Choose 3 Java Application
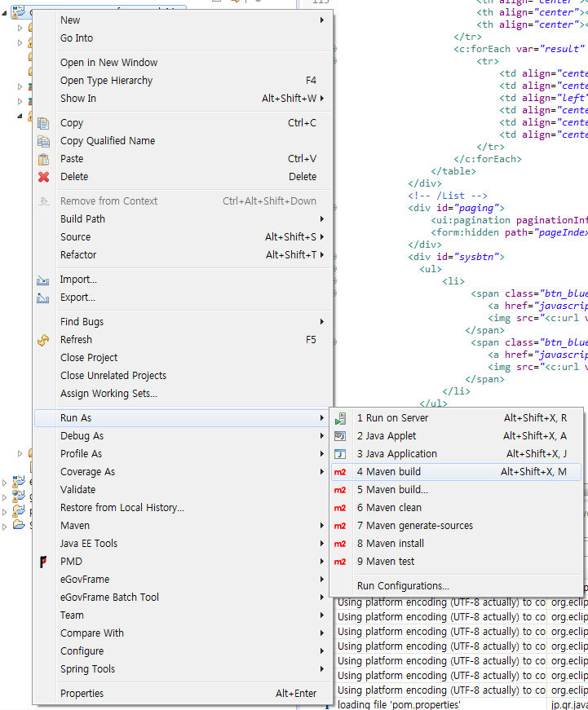Image resolution: width=588 pixels, height=710 pixels. (x=456, y=454)
